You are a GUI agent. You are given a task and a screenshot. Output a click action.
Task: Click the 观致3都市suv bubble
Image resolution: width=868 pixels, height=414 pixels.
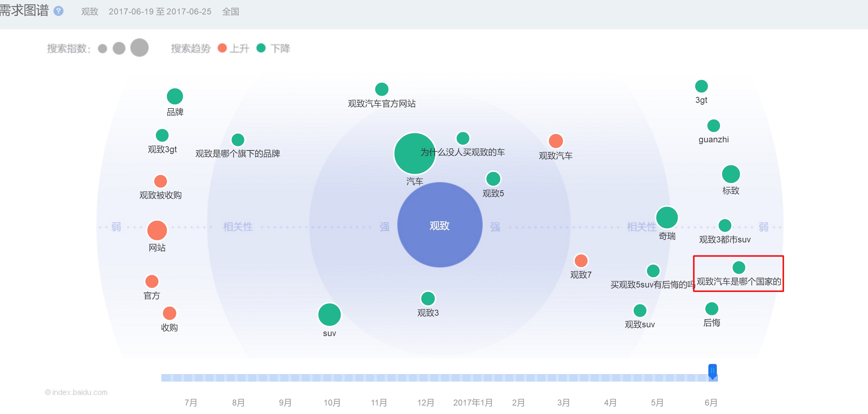(x=725, y=225)
